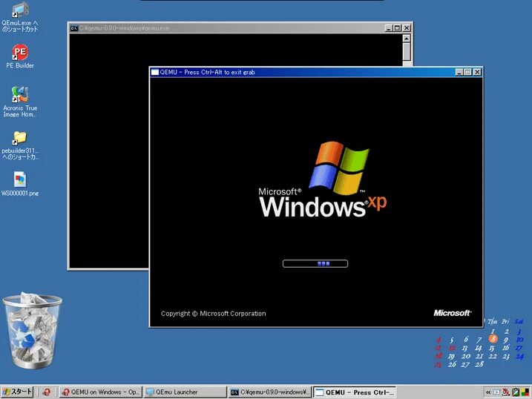Screen dimensions: 532x399
Task: Click the red Japanese IME icon in the tray
Action: [506, 392]
